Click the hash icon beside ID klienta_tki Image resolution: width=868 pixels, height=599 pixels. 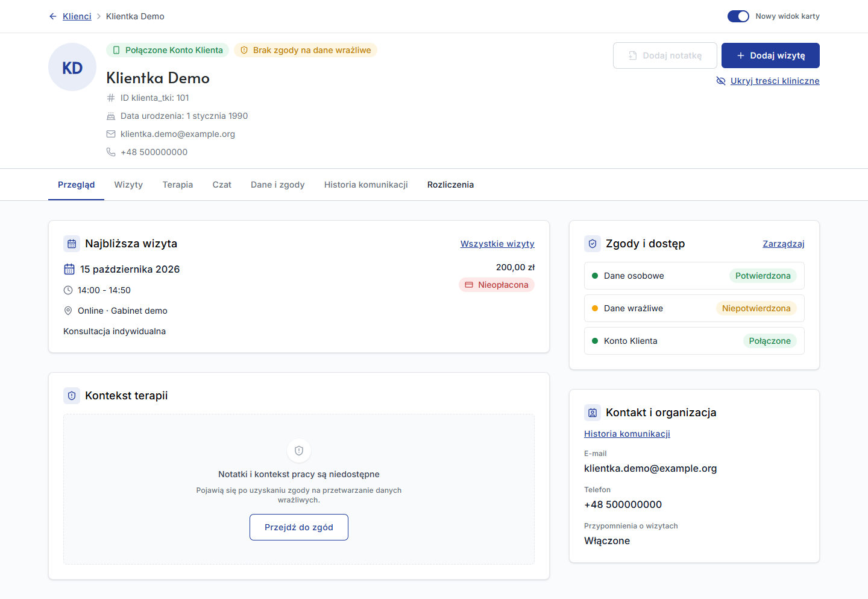click(111, 98)
